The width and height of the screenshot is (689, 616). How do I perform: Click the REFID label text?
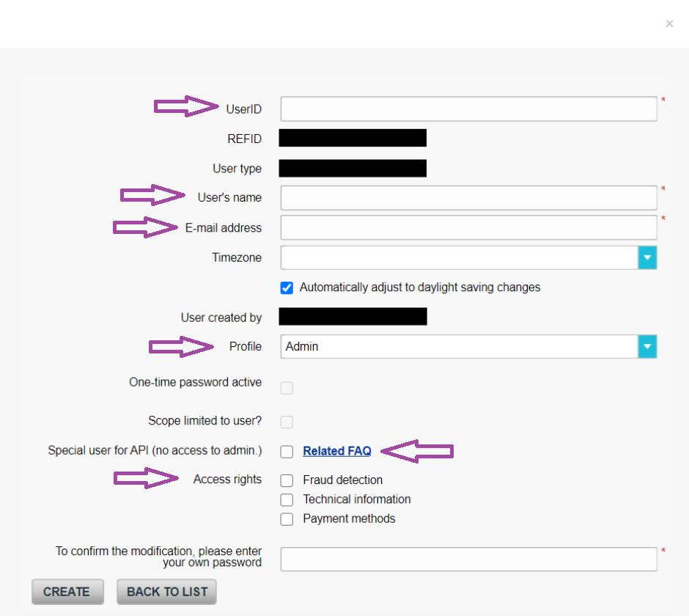[244, 139]
